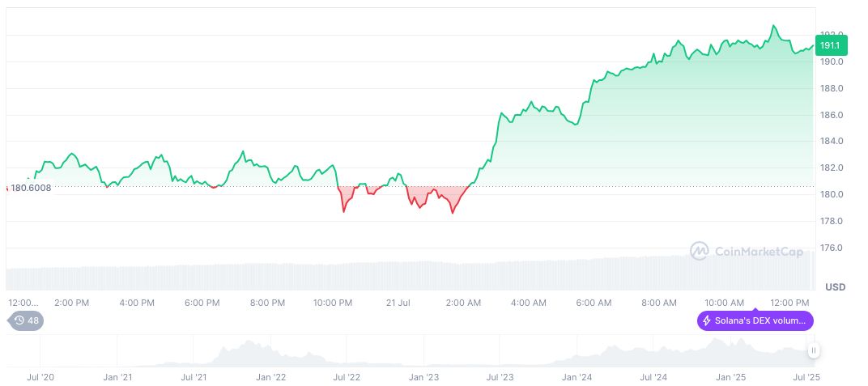Click the 6:00 PM time axis label
The height and width of the screenshot is (386, 868).
[x=202, y=303]
